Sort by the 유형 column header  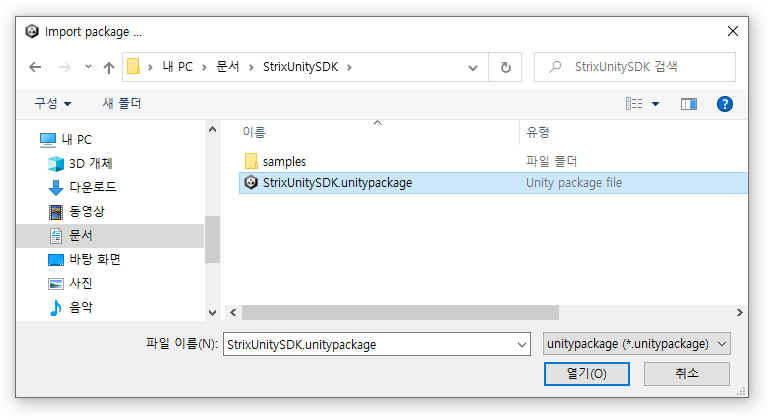537,132
